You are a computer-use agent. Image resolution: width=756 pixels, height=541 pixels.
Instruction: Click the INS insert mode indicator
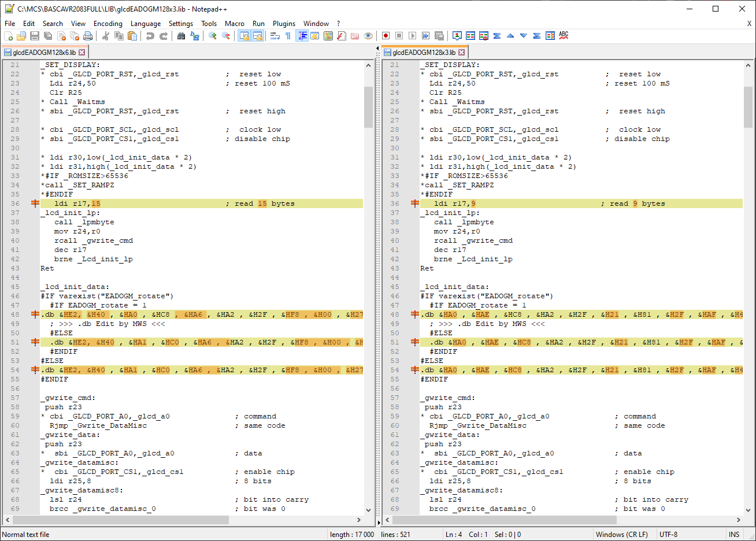click(x=734, y=535)
